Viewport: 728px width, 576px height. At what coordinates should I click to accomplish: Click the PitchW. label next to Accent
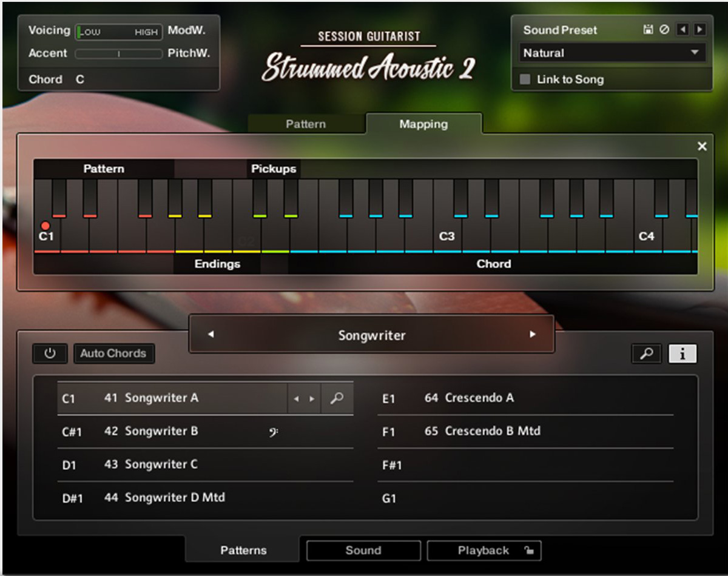click(x=189, y=53)
